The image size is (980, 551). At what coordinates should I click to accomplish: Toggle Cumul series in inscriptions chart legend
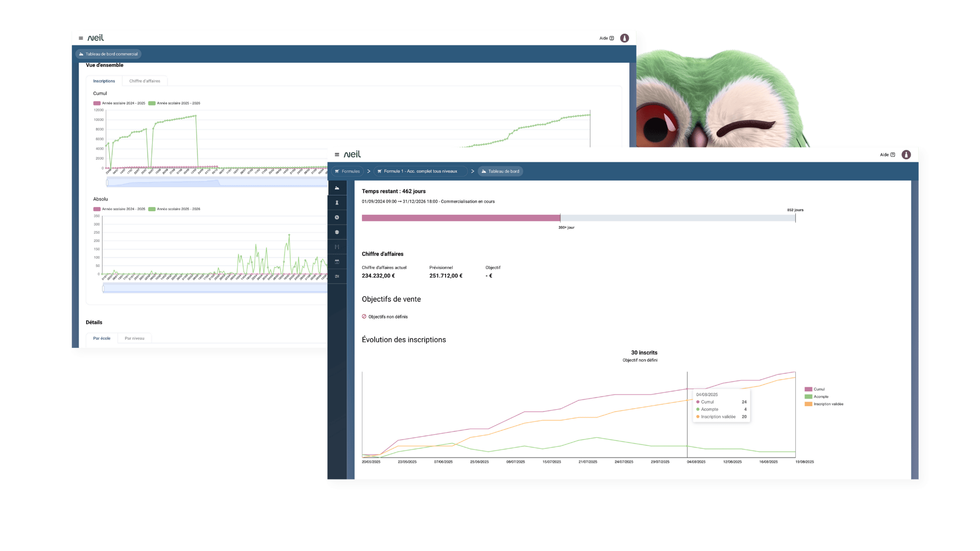click(x=815, y=389)
